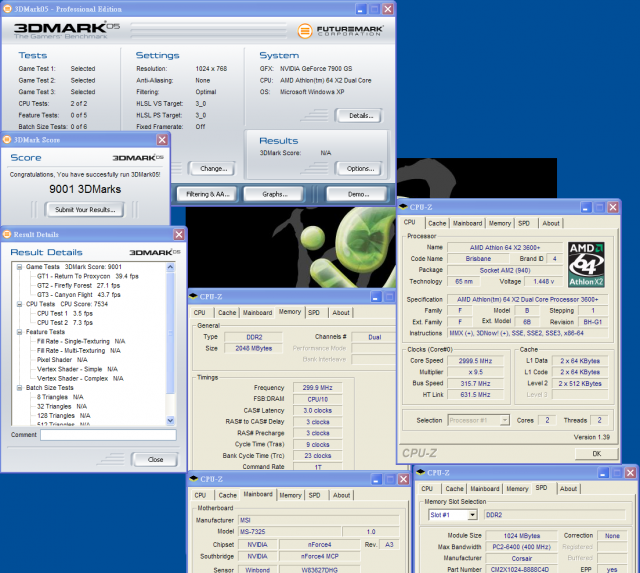Select Mainboard tab in CPU-Z SPD window
640x573 pixels.
point(484,489)
